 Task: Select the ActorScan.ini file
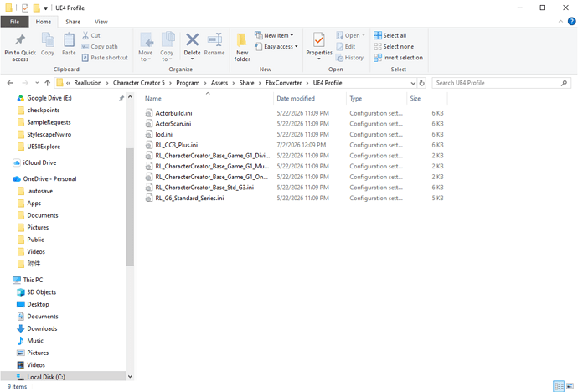173,124
